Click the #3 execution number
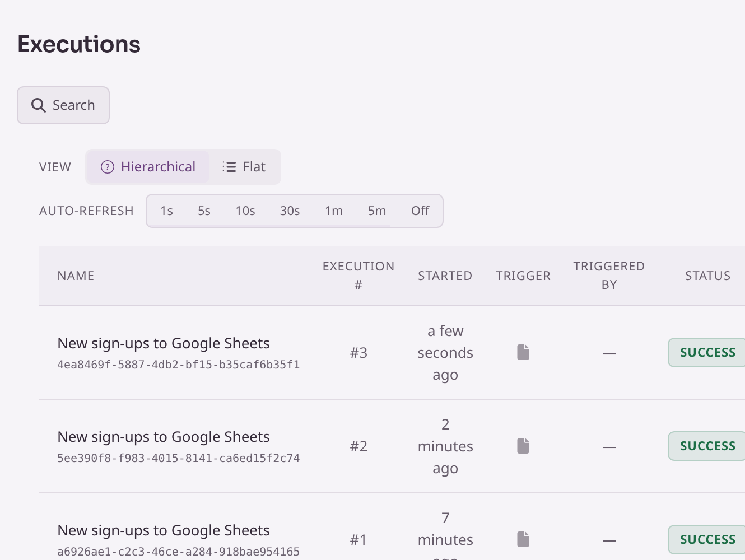This screenshot has height=560, width=745. click(x=358, y=353)
